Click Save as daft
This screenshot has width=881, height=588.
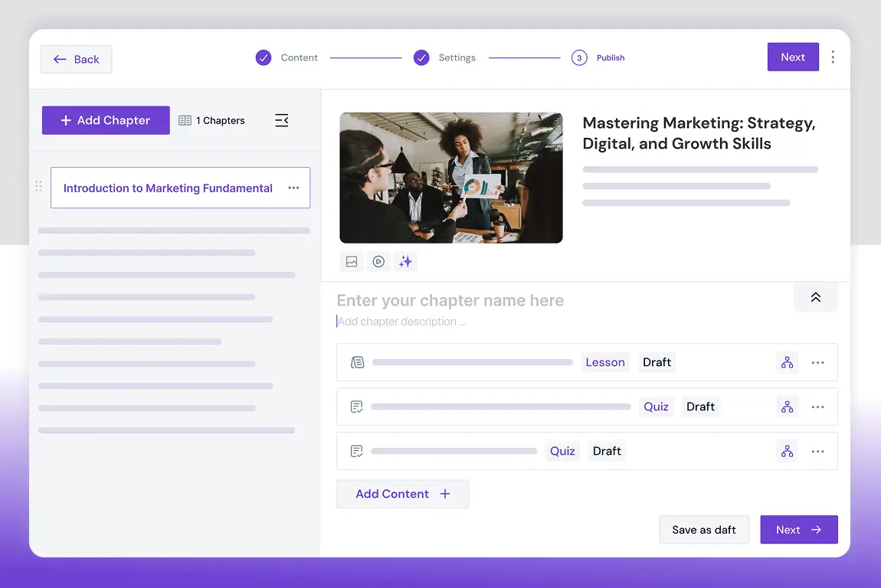[704, 529]
